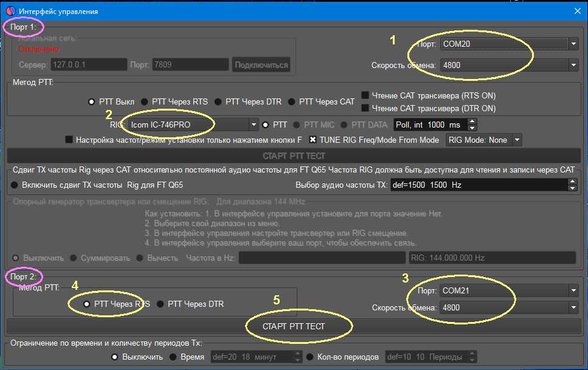Open Port 2 baud rate 4800 dropdown
The height and width of the screenshot is (370, 588).
point(509,308)
